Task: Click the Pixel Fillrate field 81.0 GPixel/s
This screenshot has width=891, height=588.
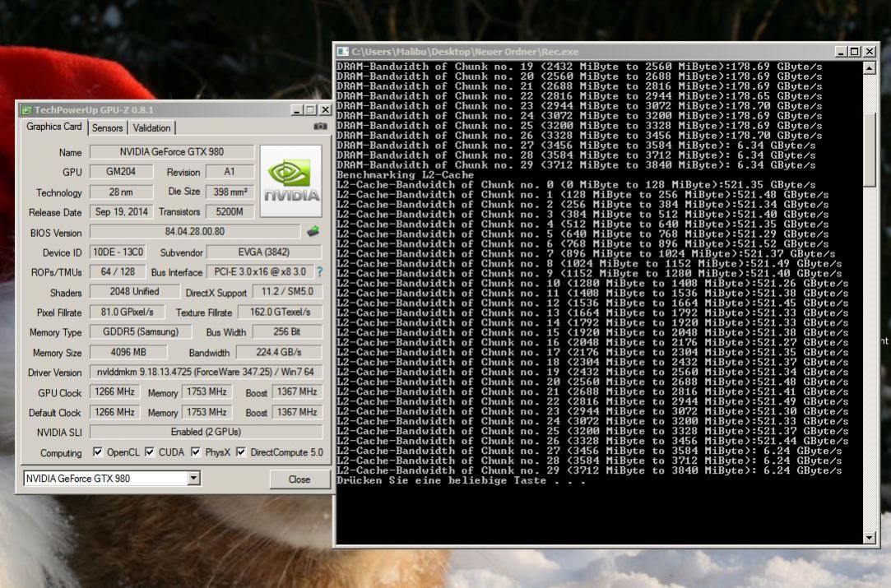Action: pos(128,312)
